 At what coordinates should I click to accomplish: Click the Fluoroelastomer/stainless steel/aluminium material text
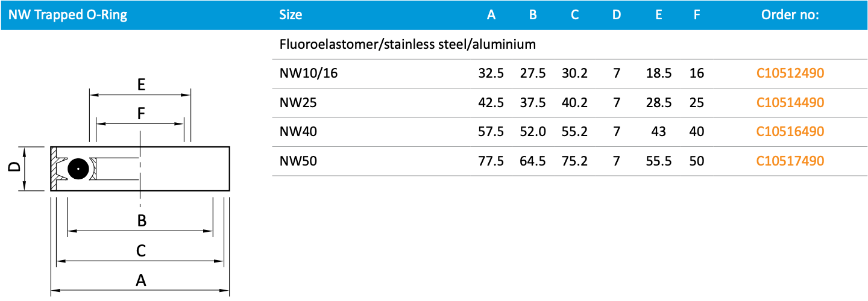[x=407, y=45]
